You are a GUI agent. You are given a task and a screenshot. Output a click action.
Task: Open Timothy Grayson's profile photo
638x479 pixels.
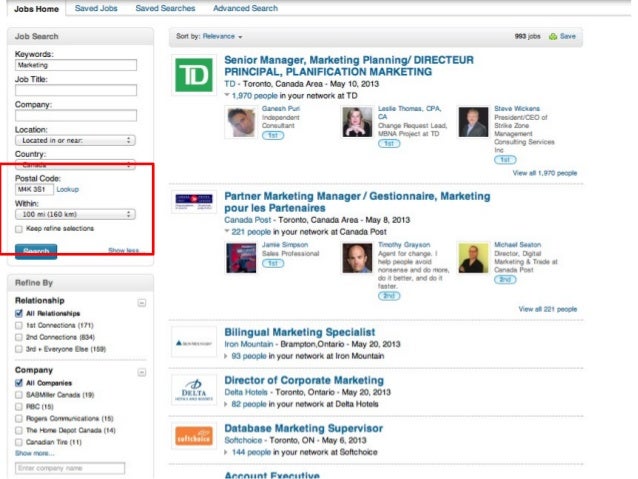[357, 258]
